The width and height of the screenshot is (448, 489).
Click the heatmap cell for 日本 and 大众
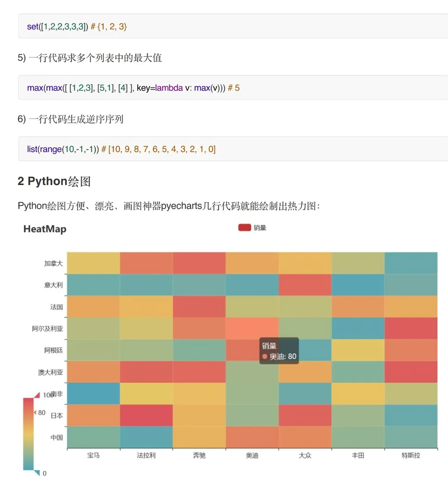[x=305, y=416]
